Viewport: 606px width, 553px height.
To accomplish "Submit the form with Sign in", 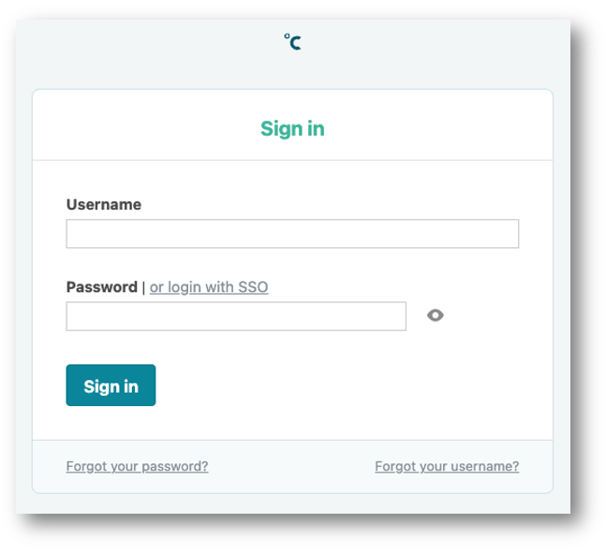I will tap(111, 385).
